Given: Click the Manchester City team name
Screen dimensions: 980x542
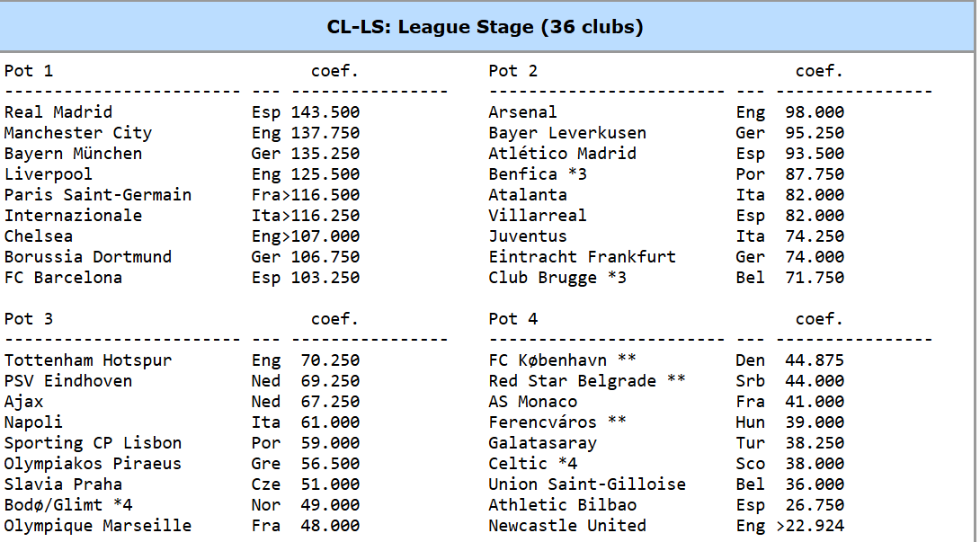Looking at the screenshot, I should (78, 132).
